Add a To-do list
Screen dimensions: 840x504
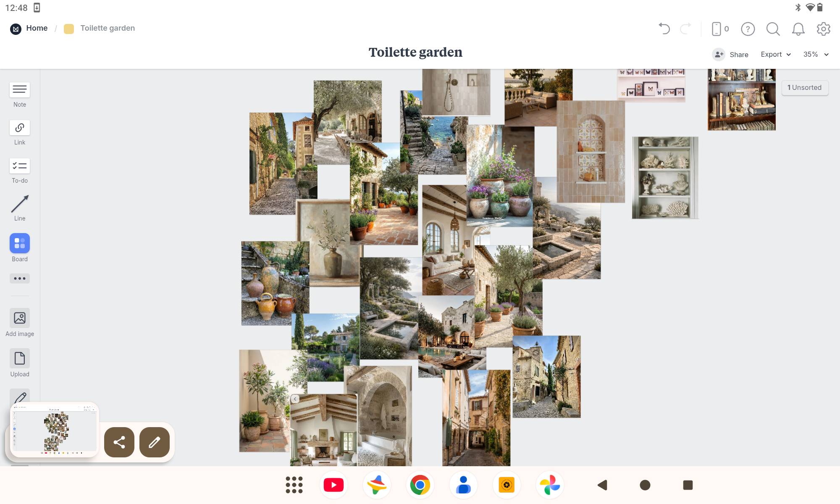pos(20,166)
